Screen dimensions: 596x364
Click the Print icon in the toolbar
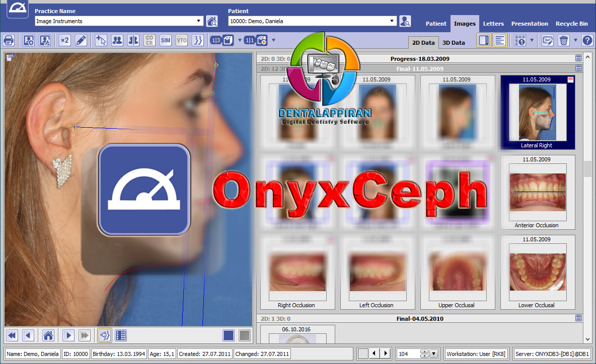click(x=9, y=40)
